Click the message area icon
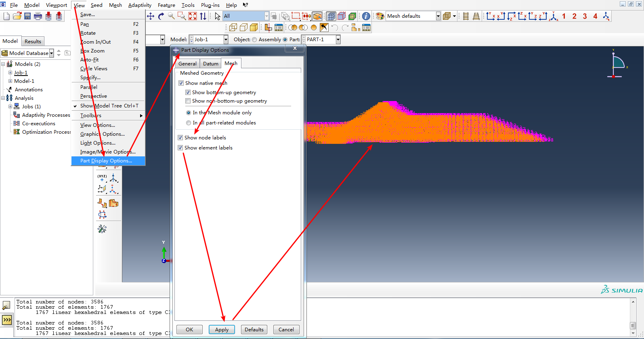The height and width of the screenshot is (339, 644). (x=6, y=305)
